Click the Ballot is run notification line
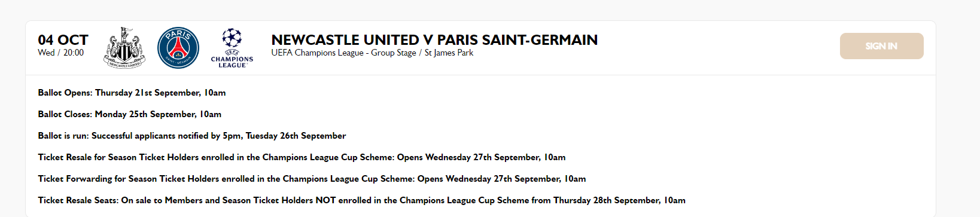This screenshot has height=217, width=980. pyautogui.click(x=192, y=136)
